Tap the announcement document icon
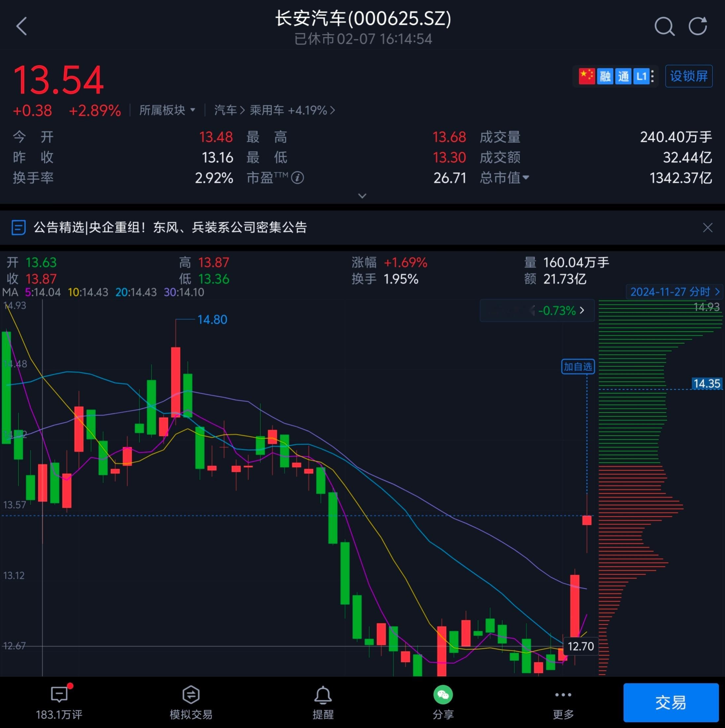Viewport: 725px width, 728px height. click(18, 228)
